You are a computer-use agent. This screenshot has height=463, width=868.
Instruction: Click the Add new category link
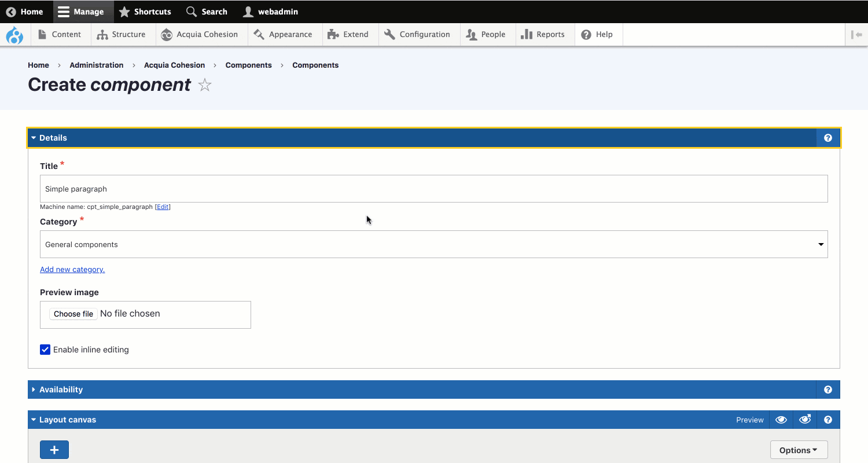click(72, 269)
